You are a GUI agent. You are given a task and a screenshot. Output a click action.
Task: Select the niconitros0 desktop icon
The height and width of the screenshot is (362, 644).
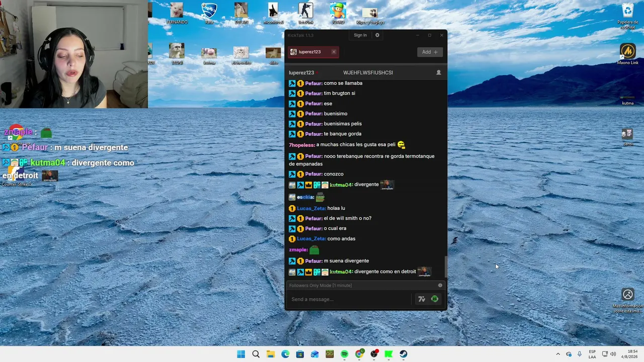(x=273, y=13)
